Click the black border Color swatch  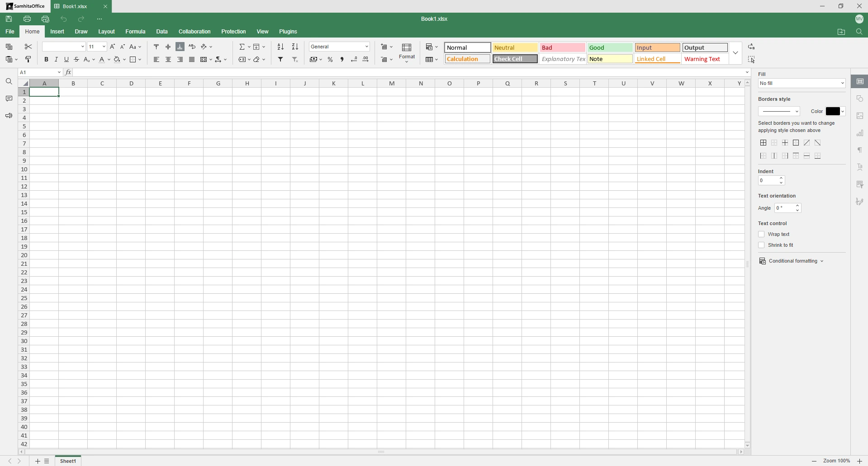(x=832, y=111)
